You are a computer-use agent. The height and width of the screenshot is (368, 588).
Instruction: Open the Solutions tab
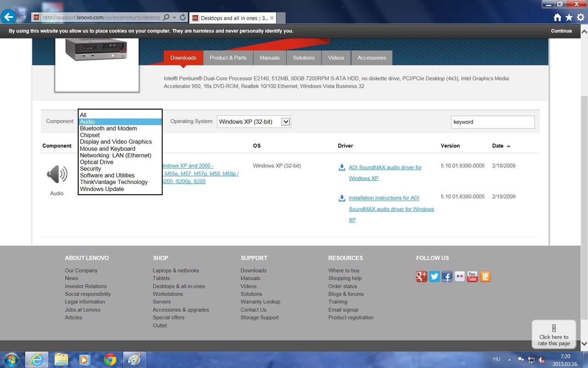[304, 58]
